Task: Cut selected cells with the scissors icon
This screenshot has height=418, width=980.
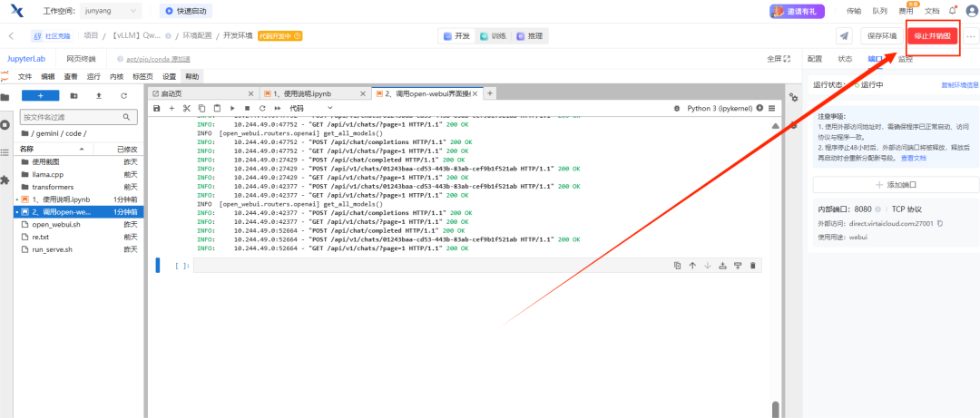Action: (186, 108)
